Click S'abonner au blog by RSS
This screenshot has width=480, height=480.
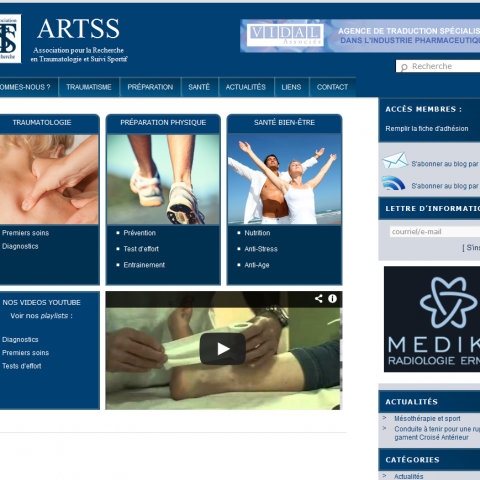point(446,186)
